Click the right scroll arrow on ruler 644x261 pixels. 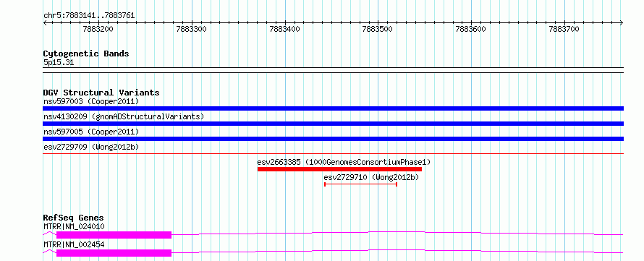pyautogui.click(x=622, y=22)
